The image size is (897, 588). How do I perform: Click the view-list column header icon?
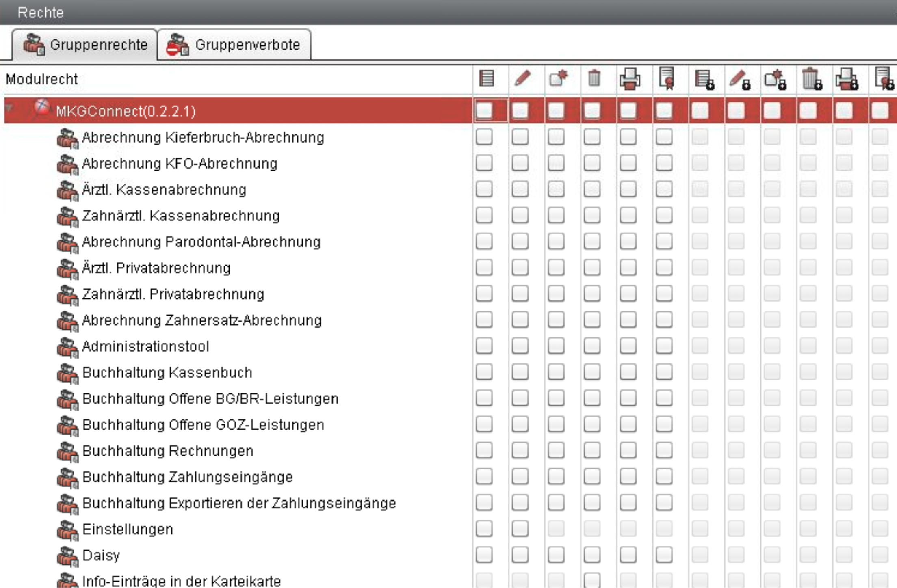pos(486,79)
